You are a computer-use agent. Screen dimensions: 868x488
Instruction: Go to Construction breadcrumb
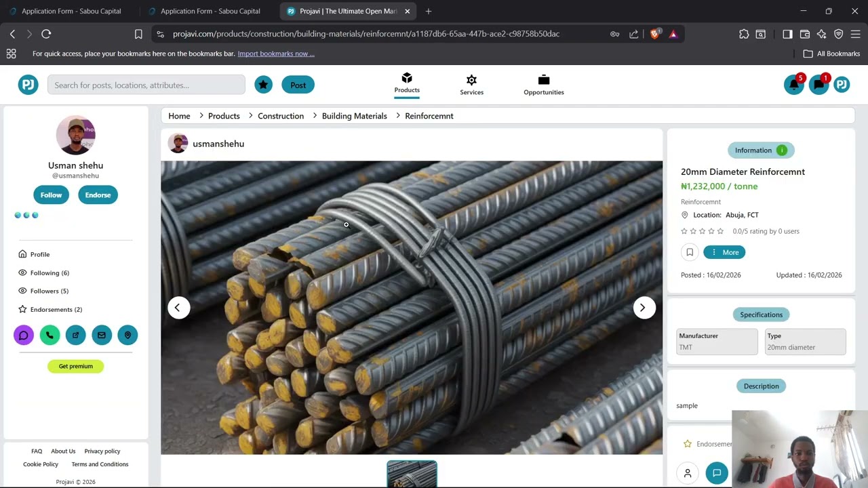pos(281,116)
